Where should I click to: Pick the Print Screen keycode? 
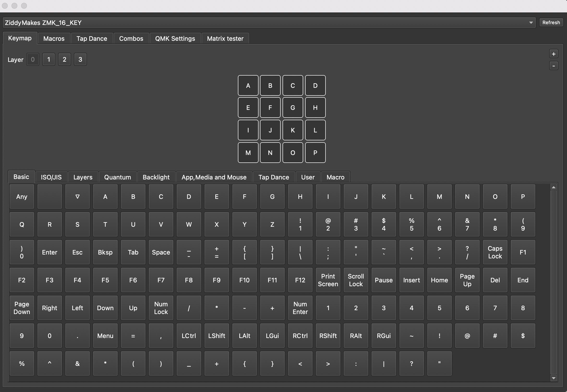click(328, 280)
